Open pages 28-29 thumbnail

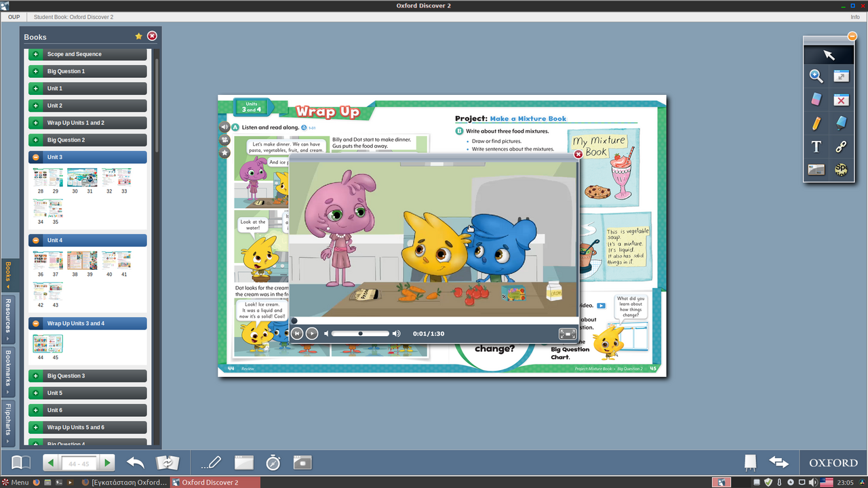pyautogui.click(x=48, y=178)
